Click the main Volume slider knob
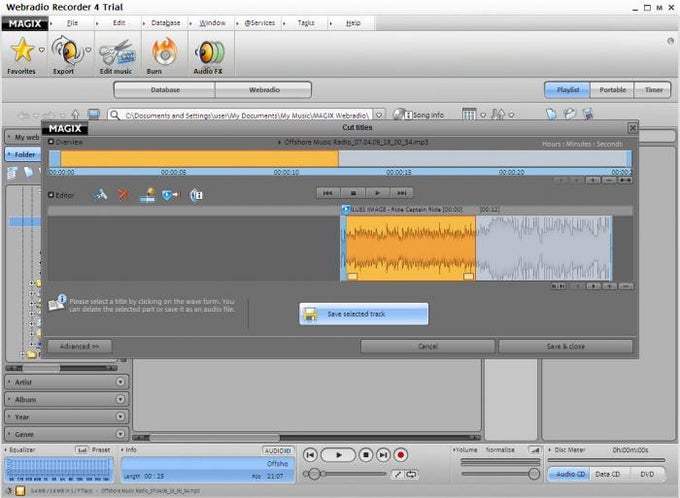 [534, 474]
